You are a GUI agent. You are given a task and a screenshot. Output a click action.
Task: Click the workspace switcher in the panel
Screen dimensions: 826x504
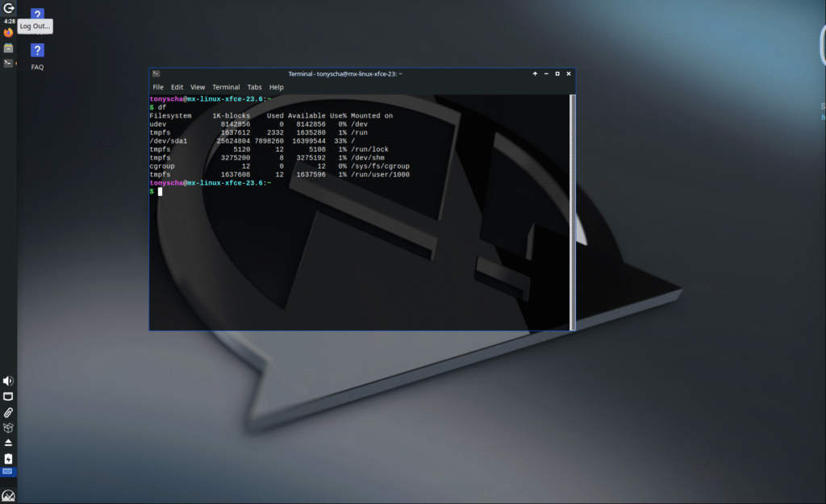click(8, 472)
